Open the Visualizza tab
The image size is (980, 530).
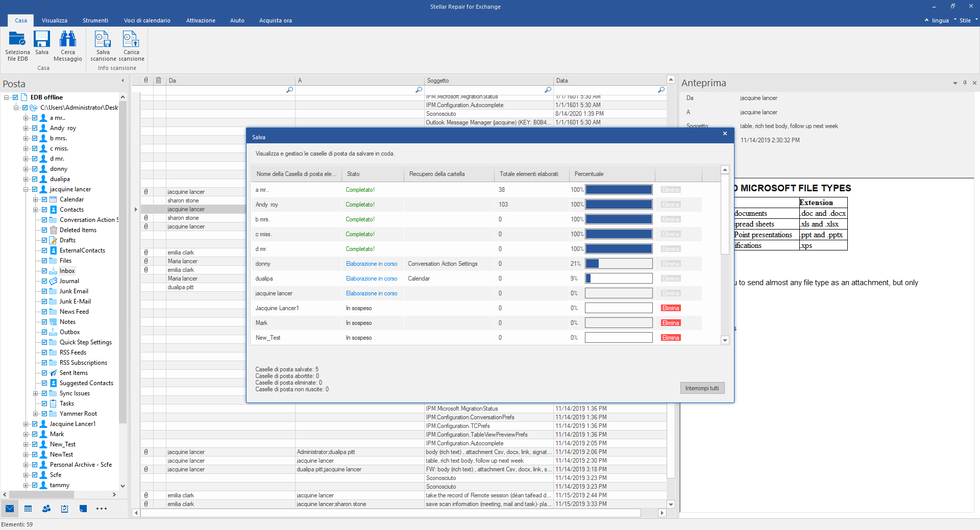click(x=55, y=20)
